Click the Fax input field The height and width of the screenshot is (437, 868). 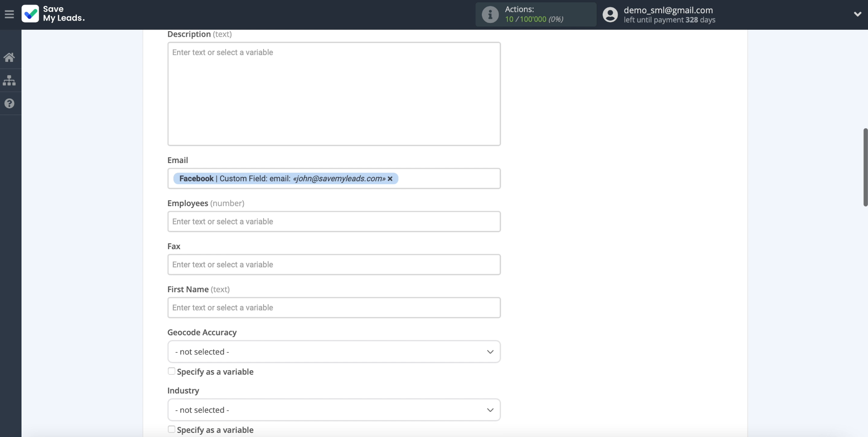[x=334, y=265]
